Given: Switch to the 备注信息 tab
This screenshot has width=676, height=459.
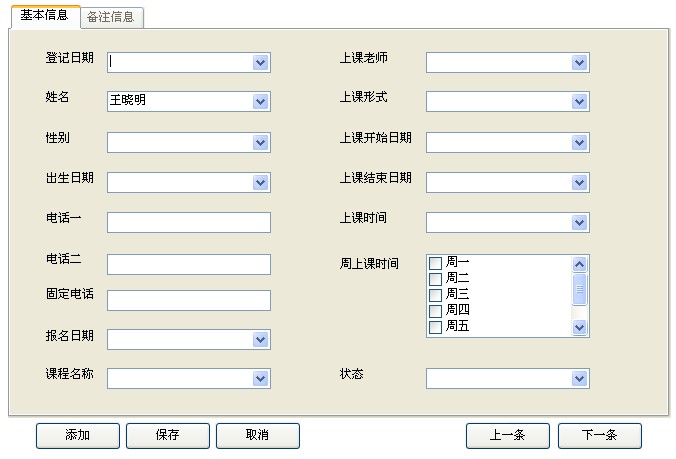Looking at the screenshot, I should pyautogui.click(x=111, y=17).
